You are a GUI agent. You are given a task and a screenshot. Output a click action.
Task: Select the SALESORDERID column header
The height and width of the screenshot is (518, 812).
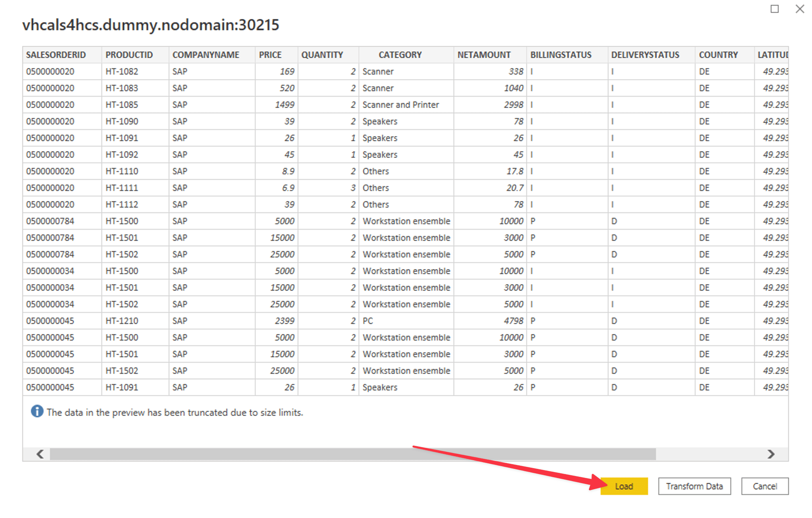[57, 55]
